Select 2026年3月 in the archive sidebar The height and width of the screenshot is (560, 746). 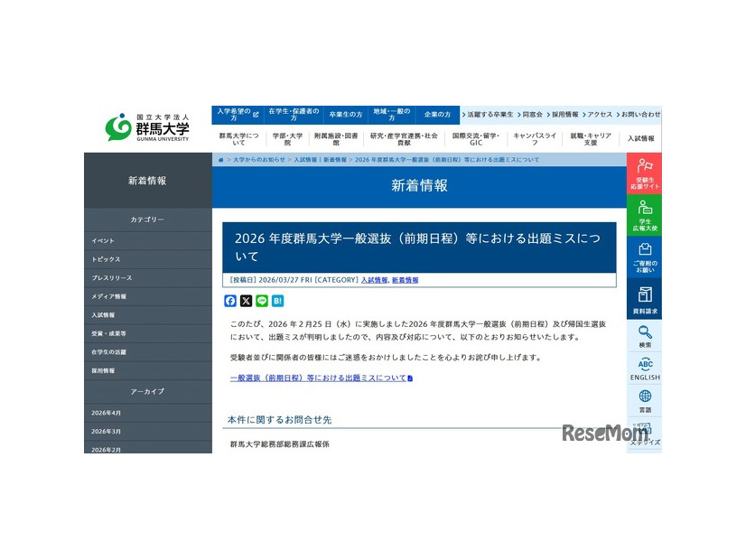107,432
